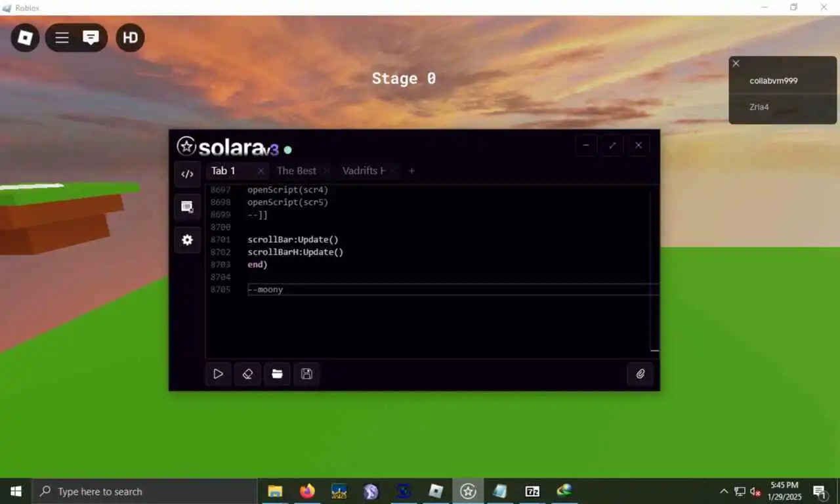
Task: Open the Windows Start menu
Action: (16, 491)
